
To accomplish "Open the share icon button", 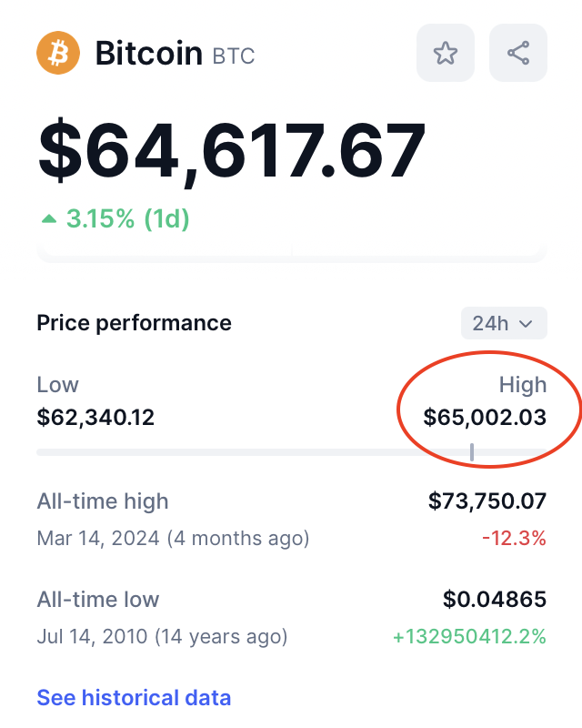I will pyautogui.click(x=518, y=54).
